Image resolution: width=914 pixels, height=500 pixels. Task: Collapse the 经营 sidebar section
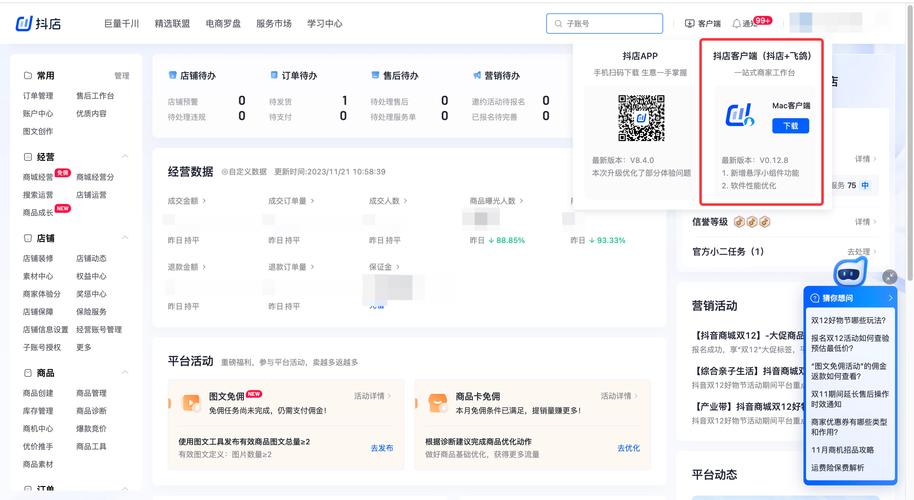coord(125,157)
